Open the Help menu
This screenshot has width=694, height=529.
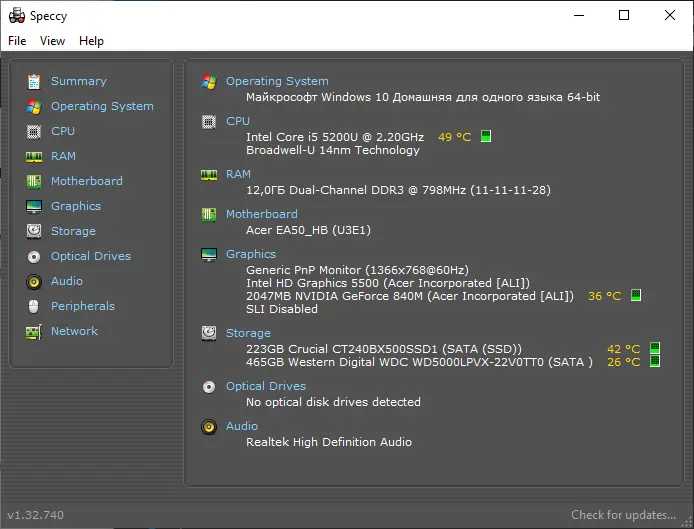(91, 41)
